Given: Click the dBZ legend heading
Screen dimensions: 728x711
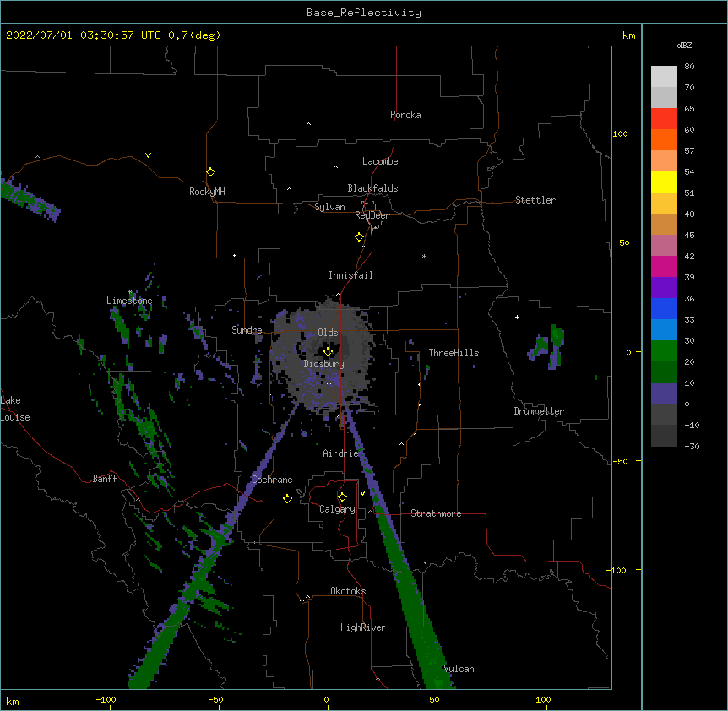Looking at the screenshot, I should pos(684,45).
